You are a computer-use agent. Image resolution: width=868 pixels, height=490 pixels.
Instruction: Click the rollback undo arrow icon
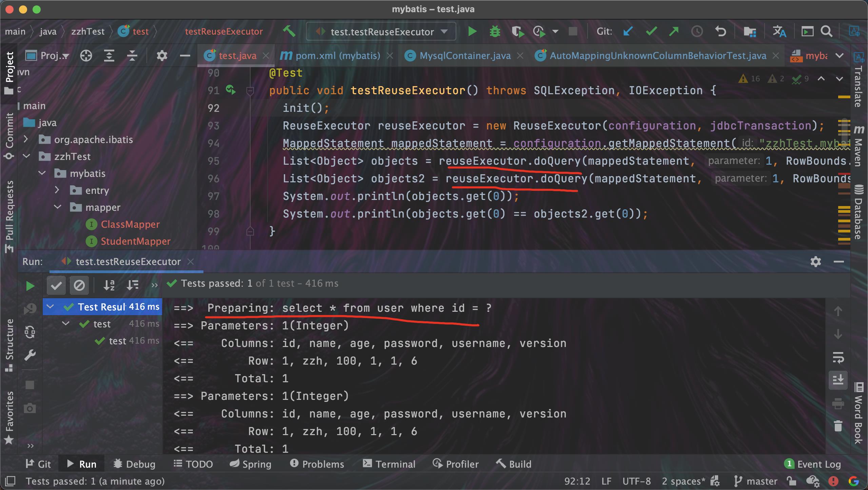click(x=721, y=32)
